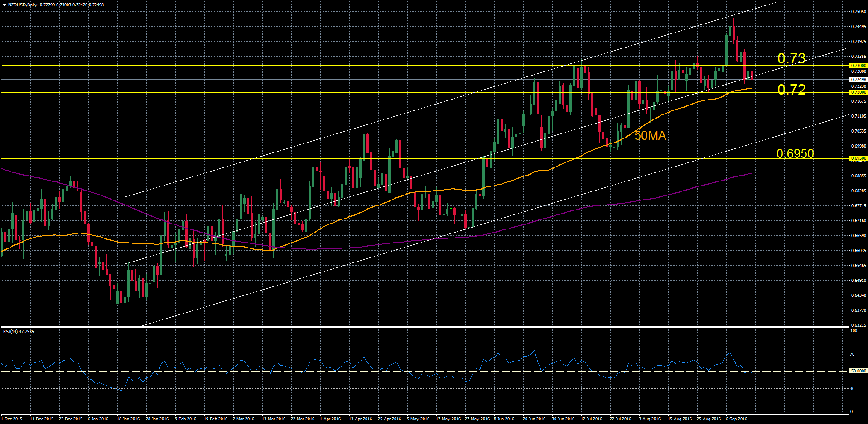This screenshot has width=868, height=424.
Task: Click the '25 Apr 2016' date label
Action: [389, 419]
